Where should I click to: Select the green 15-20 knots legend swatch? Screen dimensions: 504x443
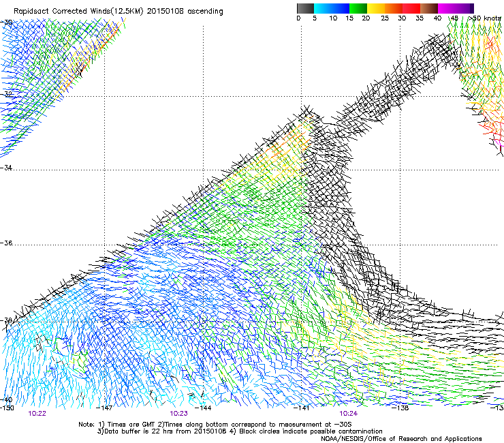pos(358,8)
